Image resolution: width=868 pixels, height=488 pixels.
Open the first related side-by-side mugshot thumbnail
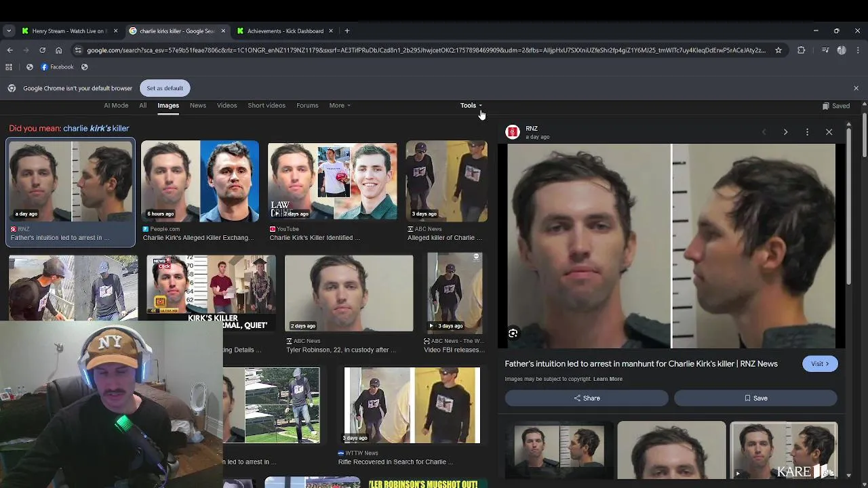coord(559,450)
